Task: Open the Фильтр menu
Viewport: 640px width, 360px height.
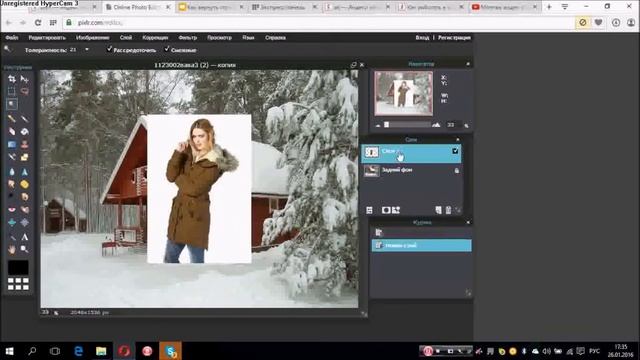Action: coord(188,38)
